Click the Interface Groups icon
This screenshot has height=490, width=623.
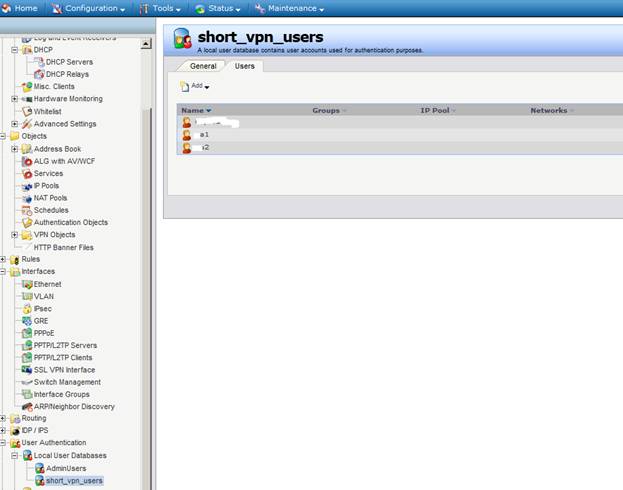(27, 394)
